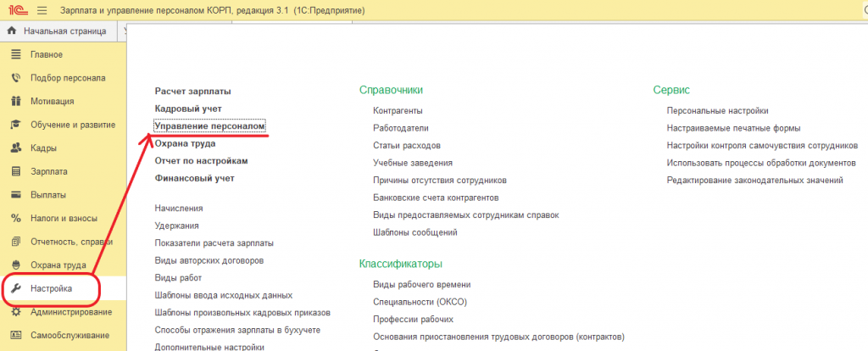Open Профессии рабочих classifier
The height and width of the screenshot is (351, 868).
(414, 320)
